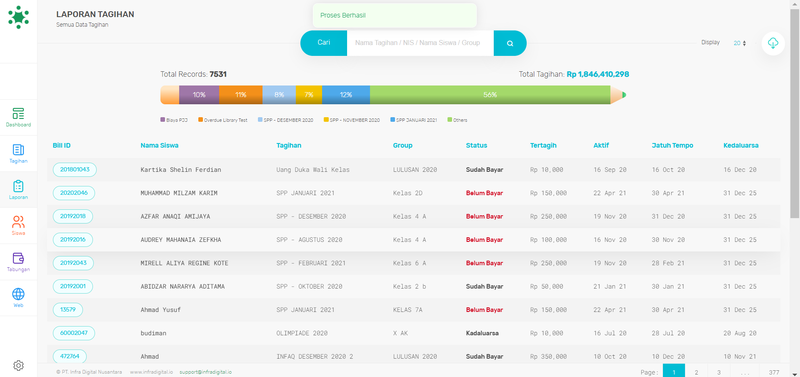Open Bill ID 201801043
This screenshot has width=800, height=377.
coord(74,169)
